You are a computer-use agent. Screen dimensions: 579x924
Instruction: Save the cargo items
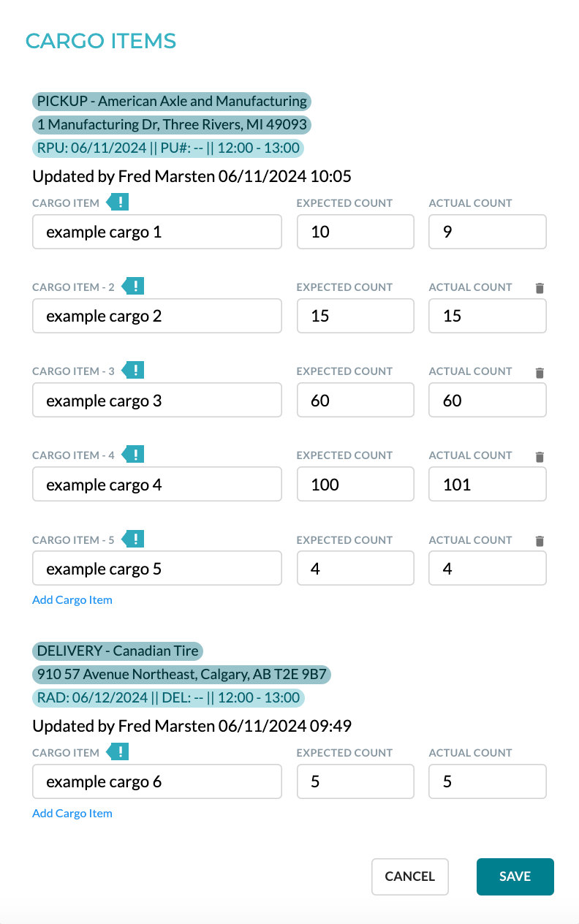point(515,876)
